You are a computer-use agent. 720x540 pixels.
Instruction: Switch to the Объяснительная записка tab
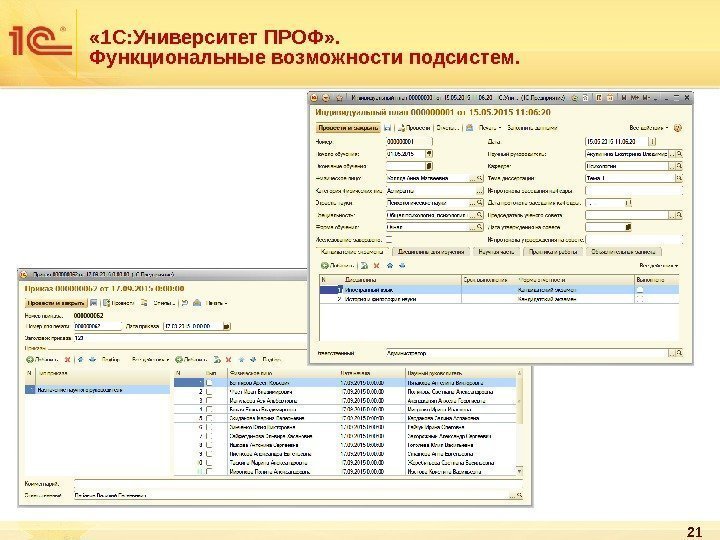[x=624, y=252]
